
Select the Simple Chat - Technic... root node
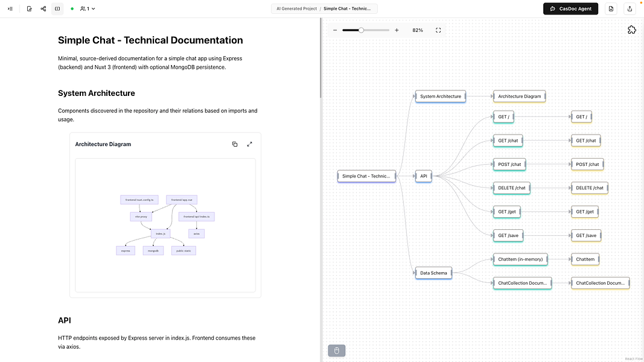[x=366, y=176]
